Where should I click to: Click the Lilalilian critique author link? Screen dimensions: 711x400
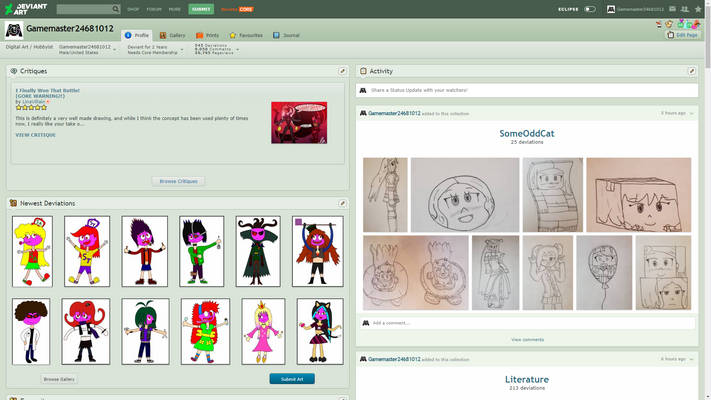coord(34,102)
